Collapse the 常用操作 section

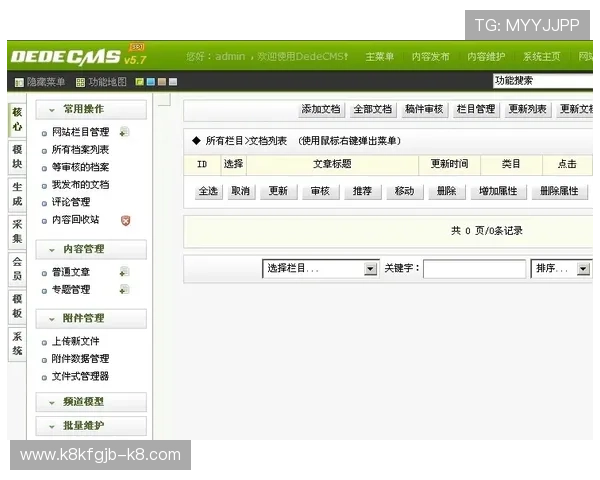click(91, 110)
